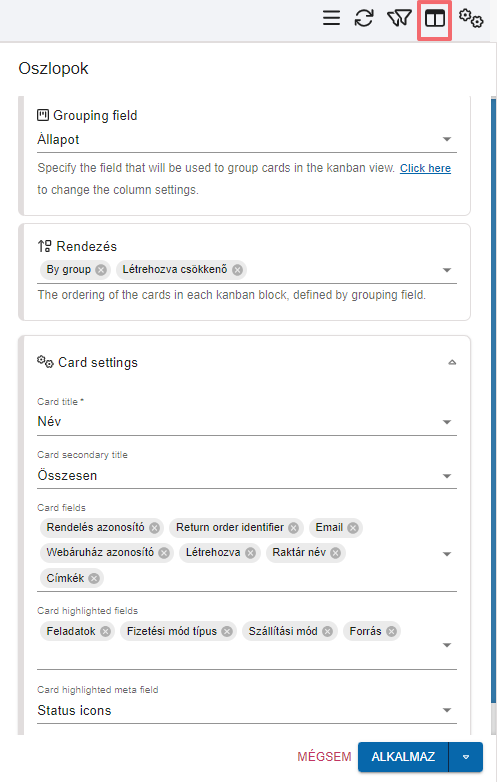Click the refresh arrows icon
The image size is (497, 782).
364,18
